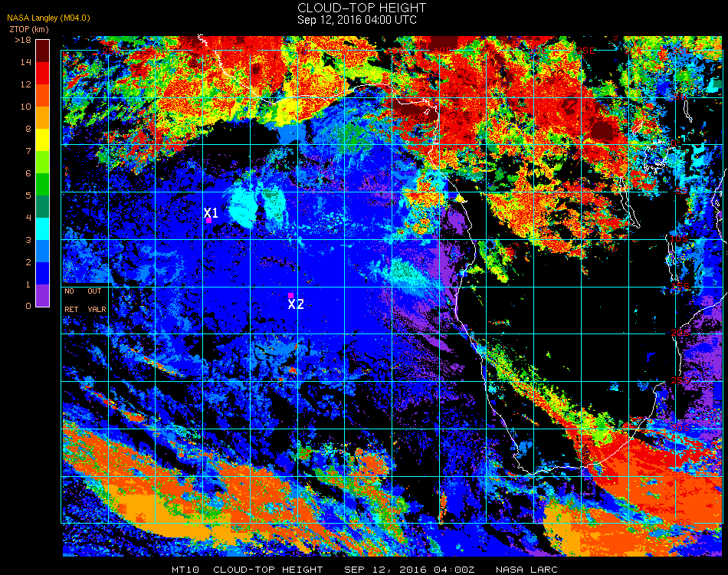Click the date Sep 12, 2016 04:00 UTC

(x=357, y=20)
